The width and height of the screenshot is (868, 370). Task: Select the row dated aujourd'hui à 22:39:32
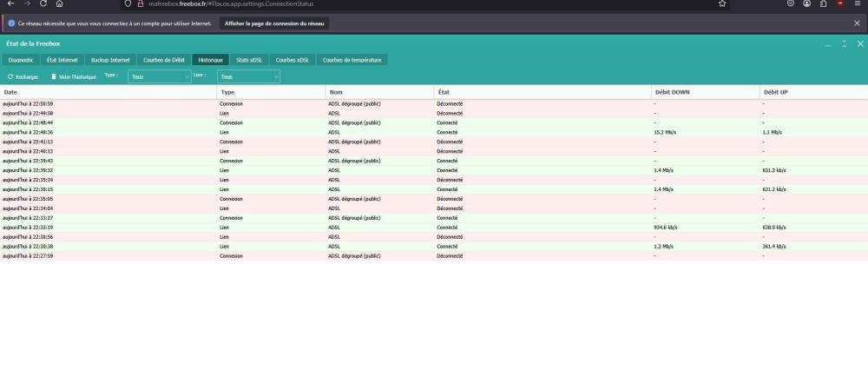point(434,170)
